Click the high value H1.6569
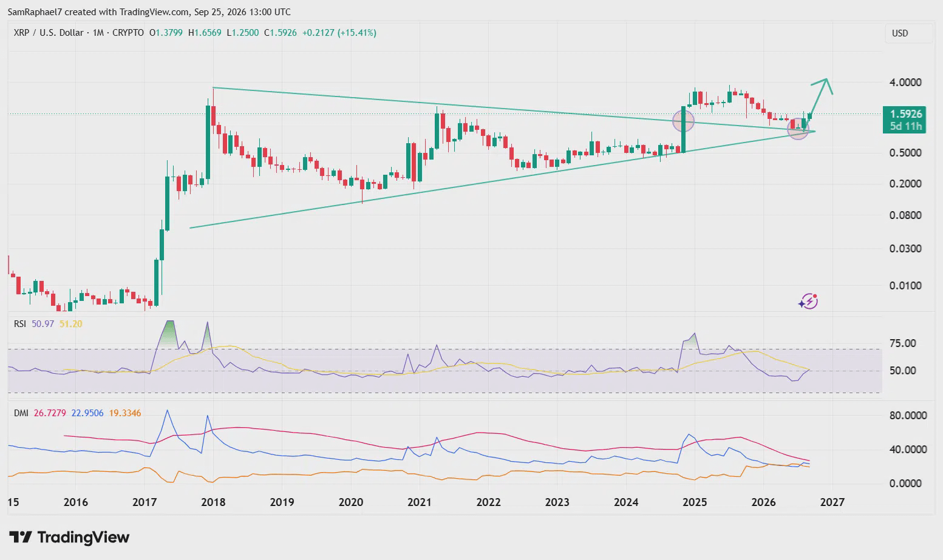Image resolution: width=943 pixels, height=560 pixels. tap(205, 33)
